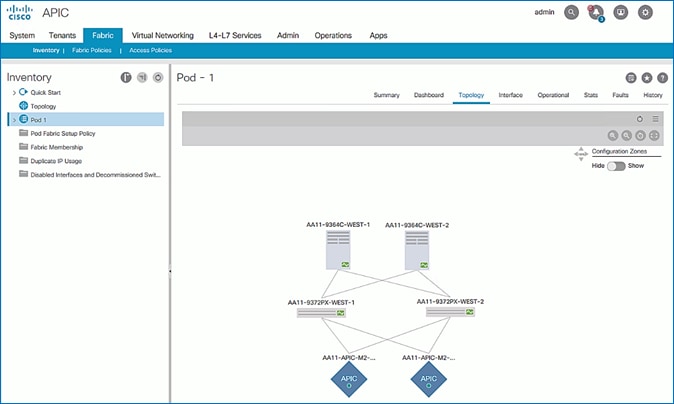Viewport: 674px width, 404px height.
Task: Click the first Pod - 1 header round icon
Action: pyautogui.click(x=631, y=78)
